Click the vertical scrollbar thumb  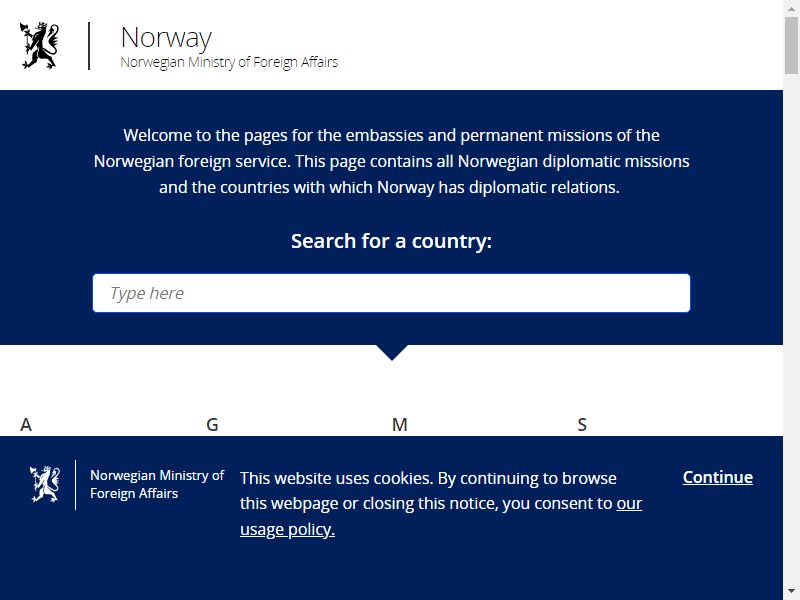pyautogui.click(x=791, y=45)
